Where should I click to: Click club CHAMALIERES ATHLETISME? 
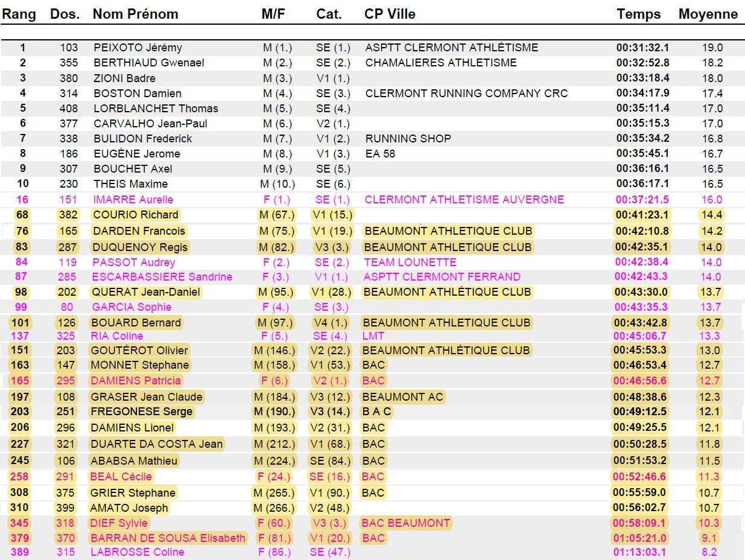point(441,63)
